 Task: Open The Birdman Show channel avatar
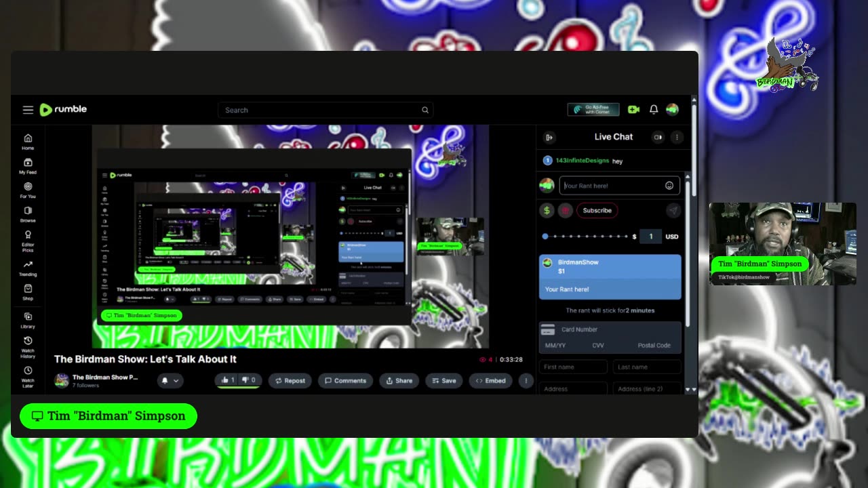tap(62, 380)
